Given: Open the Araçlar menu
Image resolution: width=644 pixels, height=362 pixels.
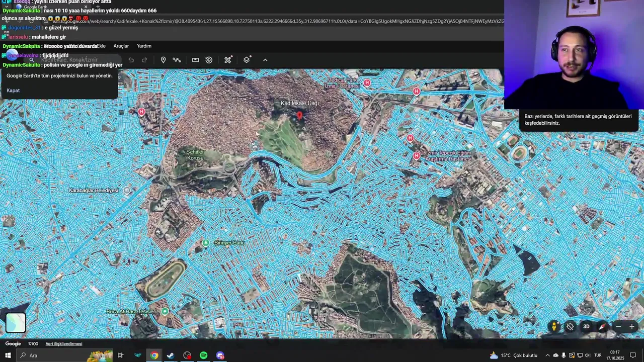Looking at the screenshot, I should click(121, 46).
